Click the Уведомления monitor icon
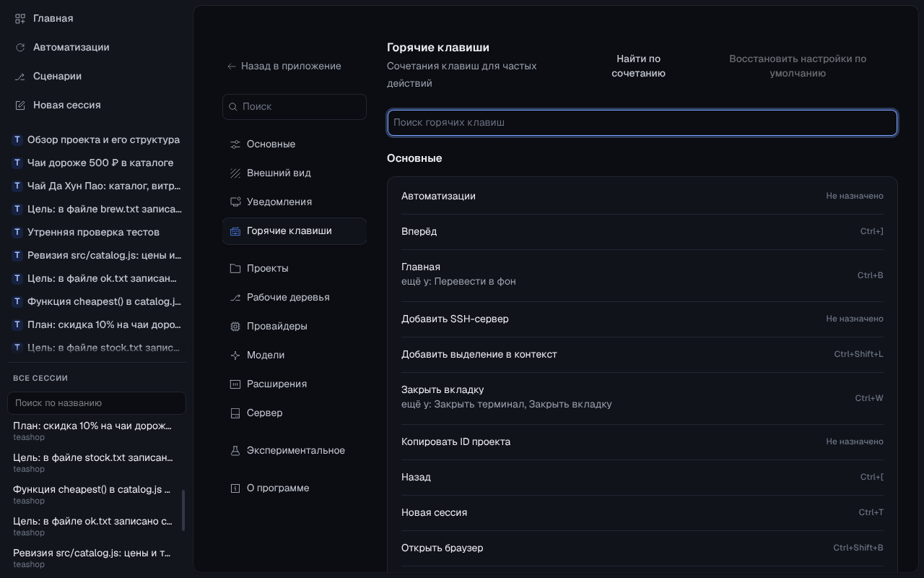Image resolution: width=924 pixels, height=578 pixels. pyautogui.click(x=235, y=202)
